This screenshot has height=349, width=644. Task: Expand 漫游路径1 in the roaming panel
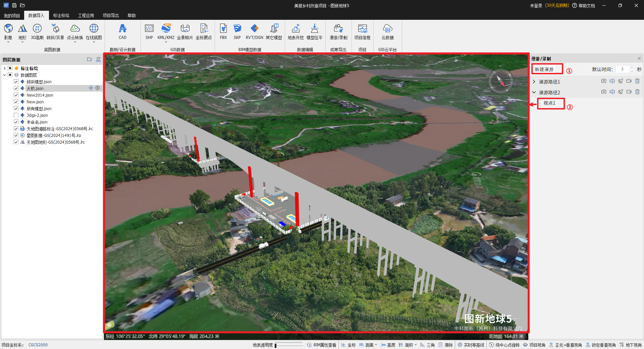[534, 82]
